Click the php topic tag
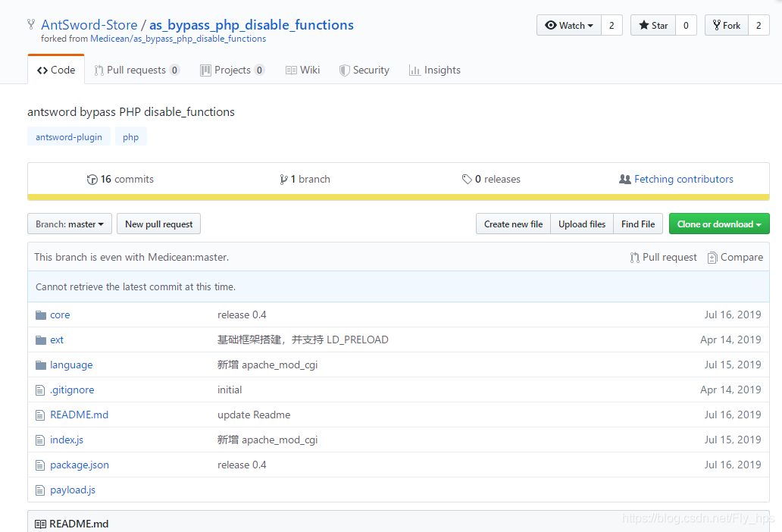 [130, 137]
